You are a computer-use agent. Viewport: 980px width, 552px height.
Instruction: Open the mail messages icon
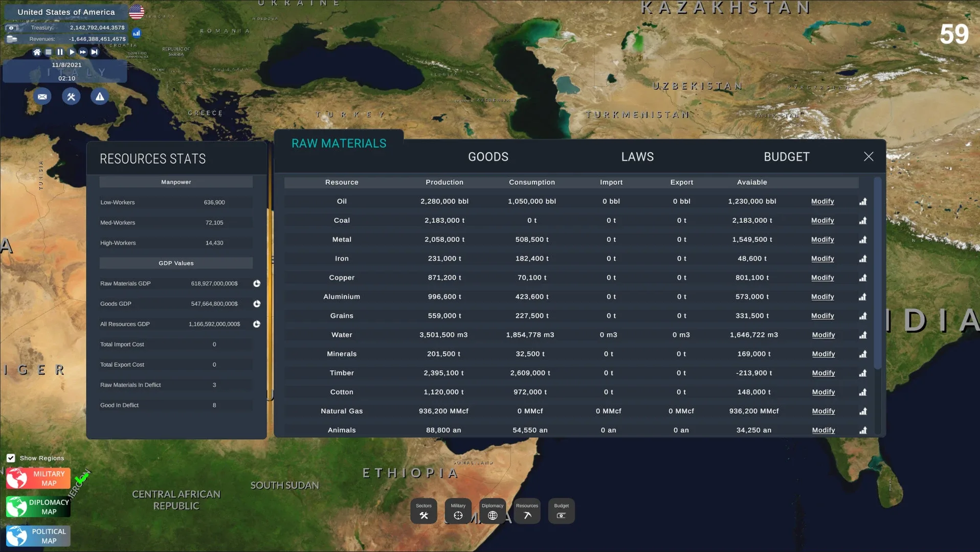click(42, 97)
